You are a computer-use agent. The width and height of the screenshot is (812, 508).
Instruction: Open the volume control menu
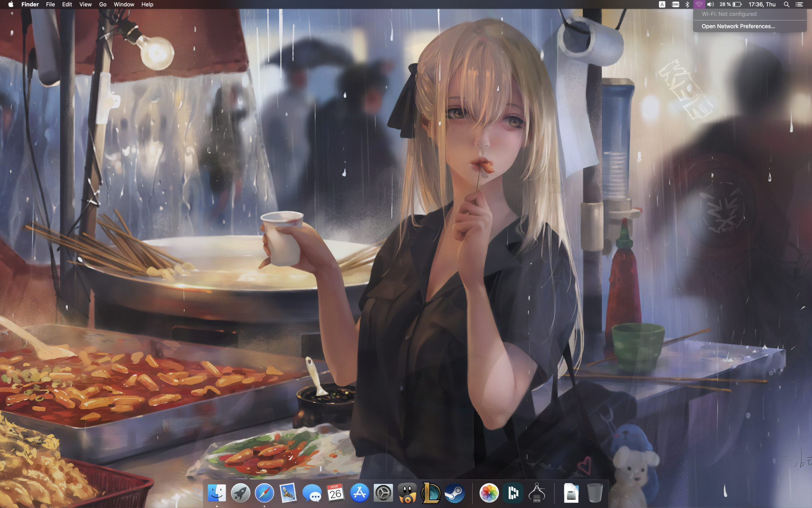click(x=710, y=4)
